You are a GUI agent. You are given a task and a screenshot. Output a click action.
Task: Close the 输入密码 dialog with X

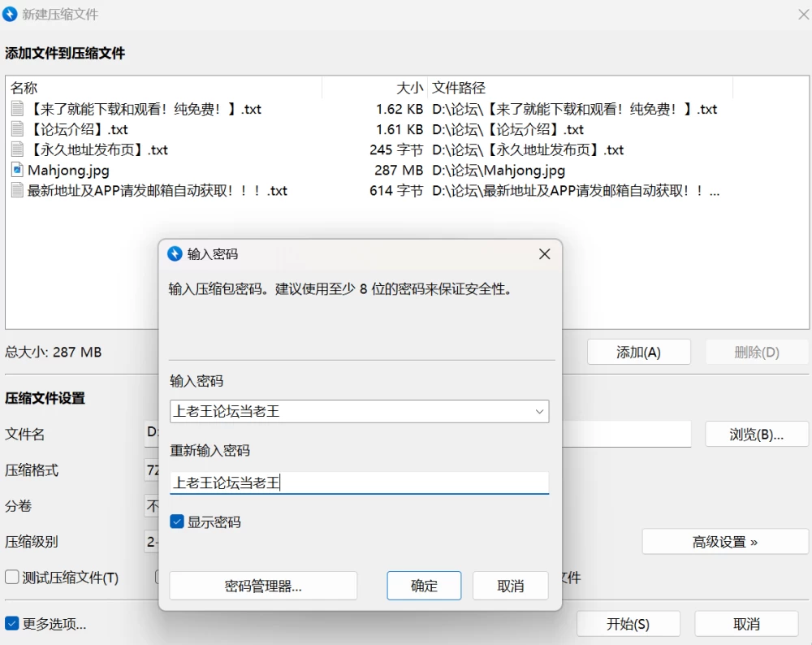(x=544, y=253)
